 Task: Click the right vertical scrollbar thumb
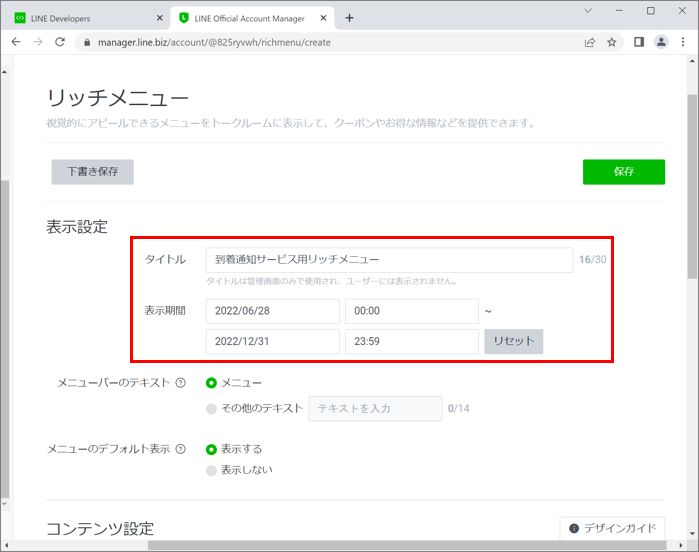pyautogui.click(x=691, y=186)
